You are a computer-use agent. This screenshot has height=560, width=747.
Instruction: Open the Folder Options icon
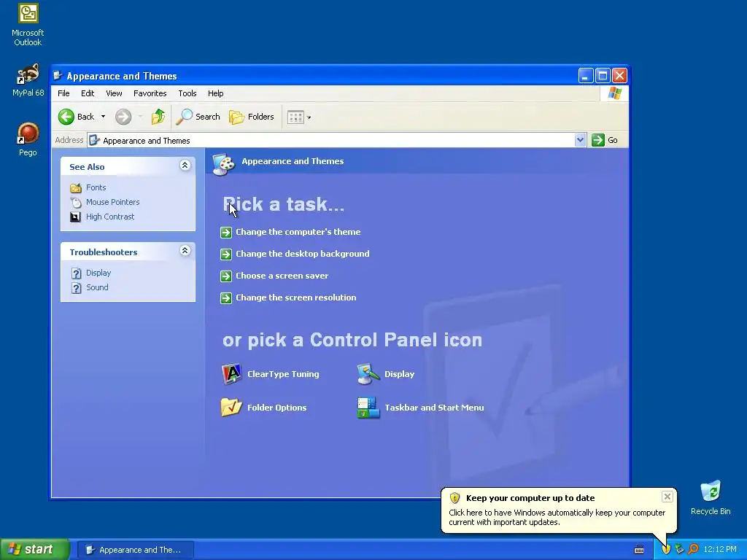231,408
